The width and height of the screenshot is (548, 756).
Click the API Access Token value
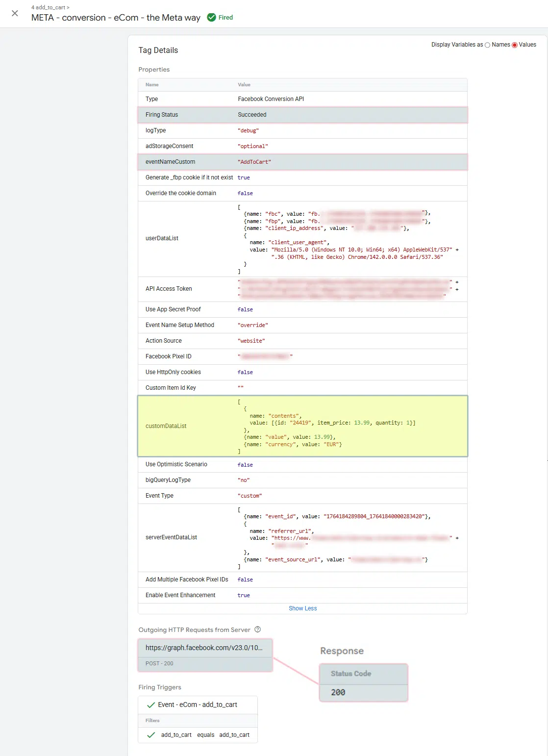(343, 289)
